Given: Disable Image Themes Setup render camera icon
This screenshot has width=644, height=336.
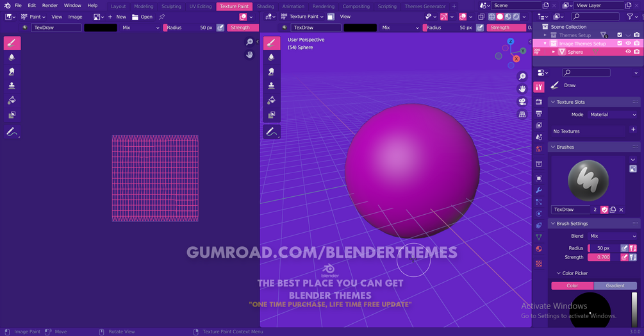Looking at the screenshot, I should point(636,43).
